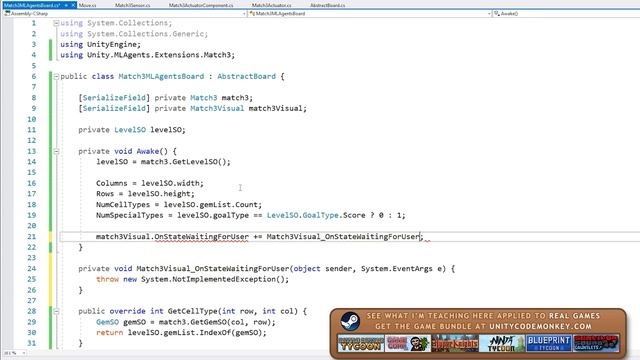Click first SerializeField attribute on line 8

click(114, 98)
